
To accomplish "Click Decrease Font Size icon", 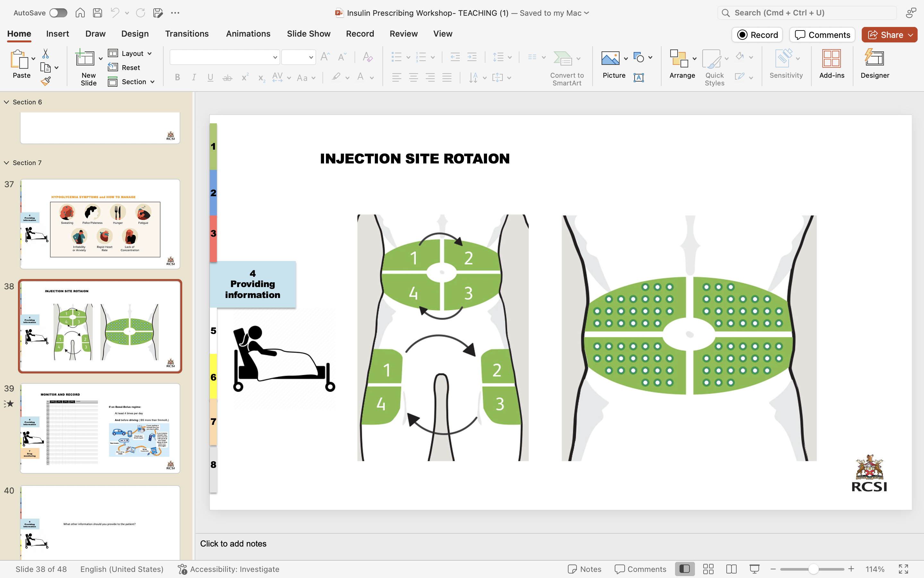I will pyautogui.click(x=342, y=57).
